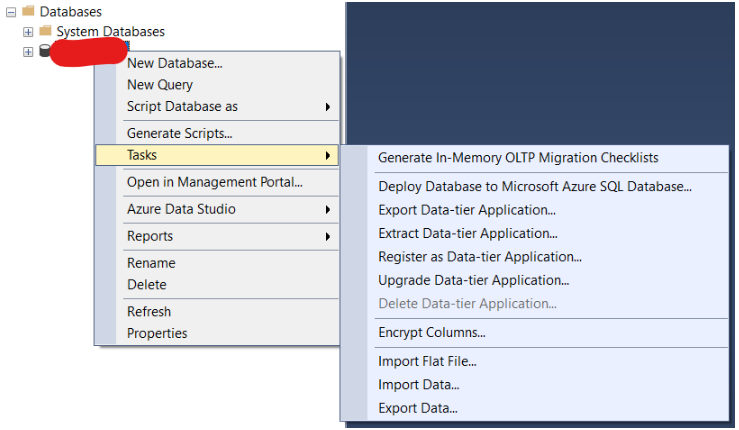This screenshot has width=739, height=430.
Task: Open in Management Portal option
Action: tap(214, 182)
